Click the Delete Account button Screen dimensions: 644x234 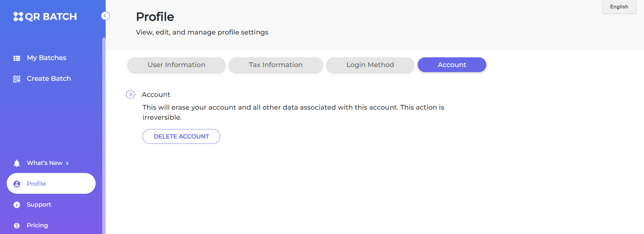click(x=181, y=136)
